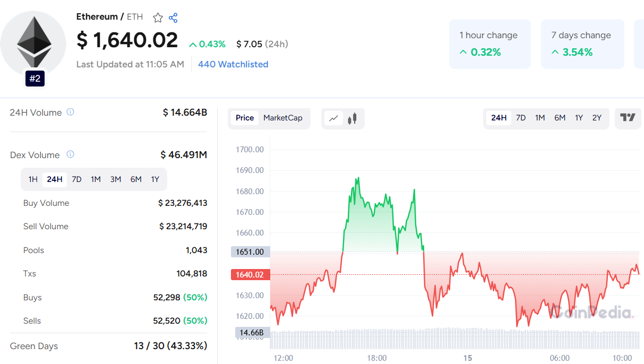This screenshot has width=644, height=364.
Task: Click the Last Updated at 11:05 AM text
Action: [x=130, y=64]
